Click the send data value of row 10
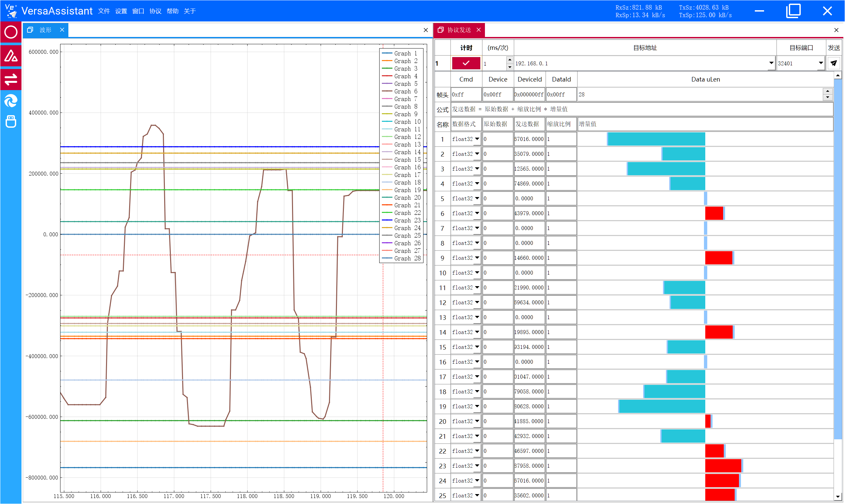Viewport: 845px width, 504px height. tap(529, 273)
